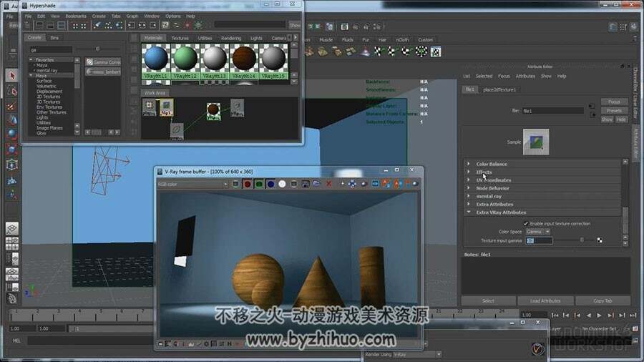Toggle red channel in V-Ray frame buffer
This screenshot has height=362, width=644.
248,185
